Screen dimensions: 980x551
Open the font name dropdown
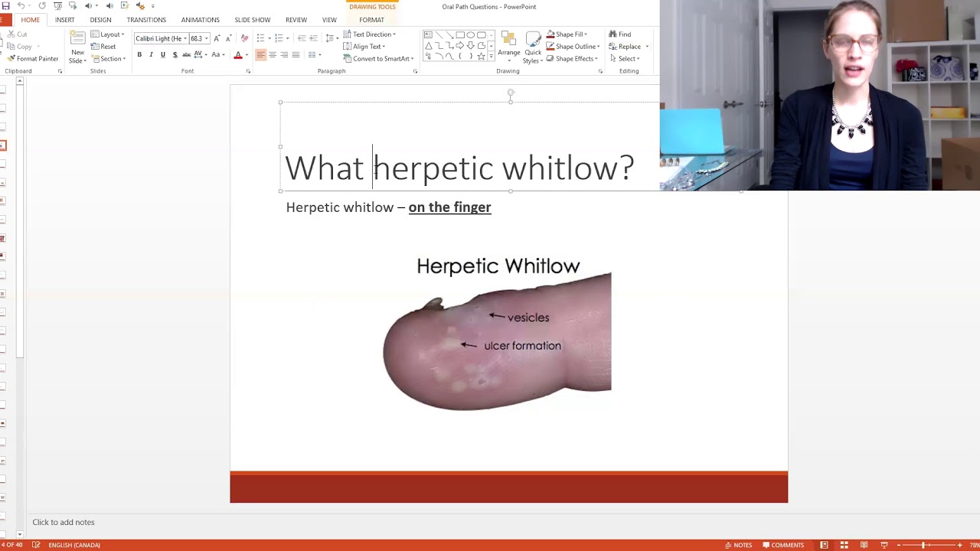coord(185,38)
